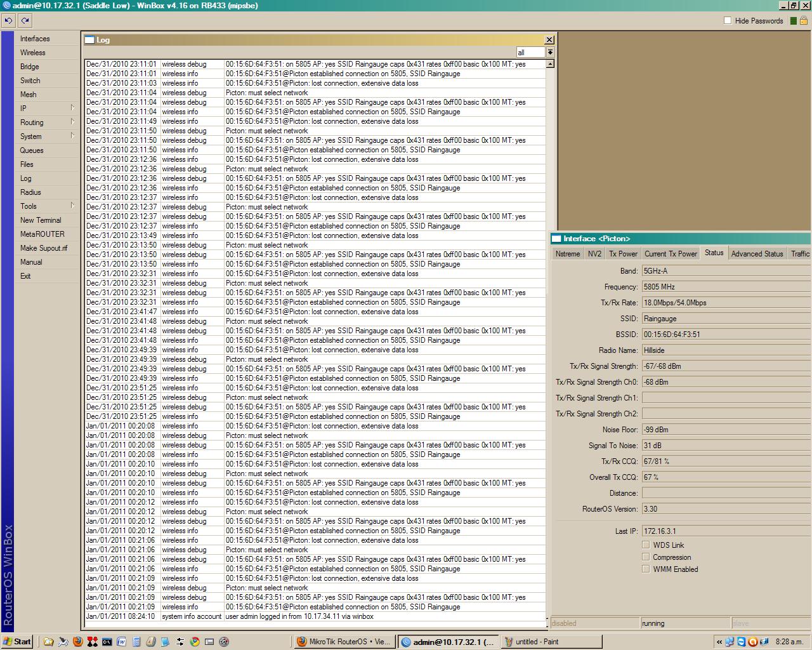Switch to the Tx Power tab
The image size is (812, 650).
pos(623,253)
